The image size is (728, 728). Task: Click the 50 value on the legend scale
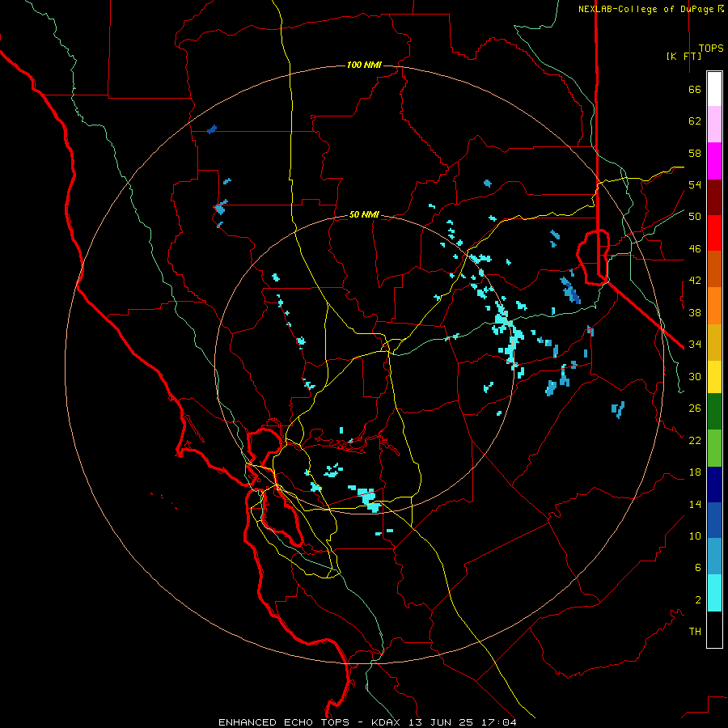695,217
